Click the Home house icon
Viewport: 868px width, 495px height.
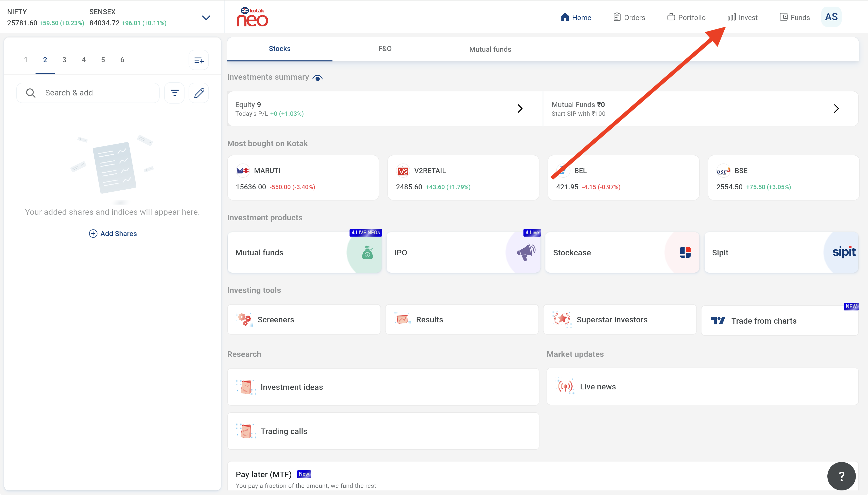coord(564,17)
